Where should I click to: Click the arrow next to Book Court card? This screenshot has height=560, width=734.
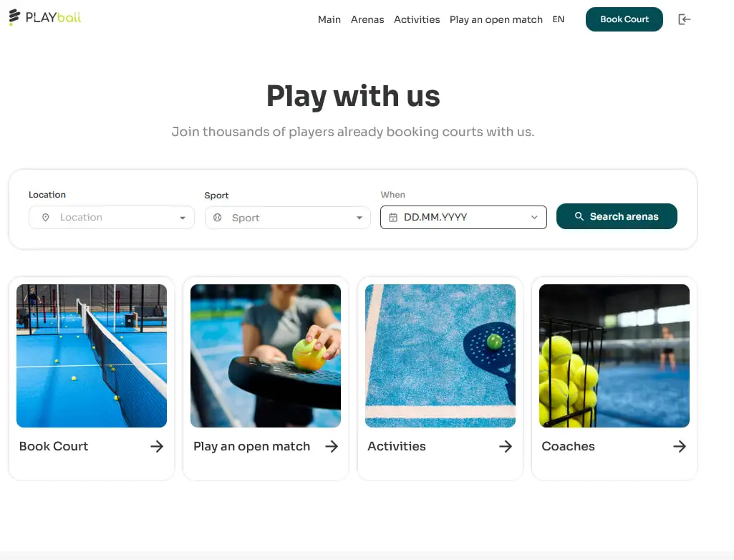[157, 446]
